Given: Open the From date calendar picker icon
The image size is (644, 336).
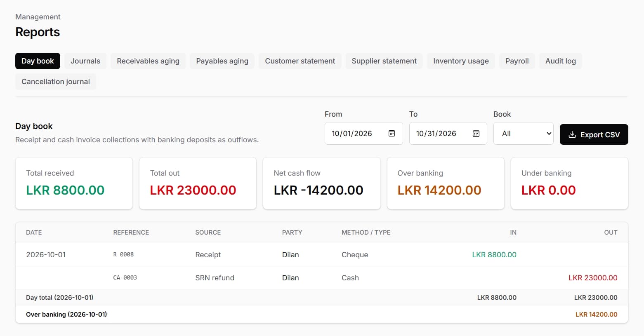Looking at the screenshot, I should [392, 133].
